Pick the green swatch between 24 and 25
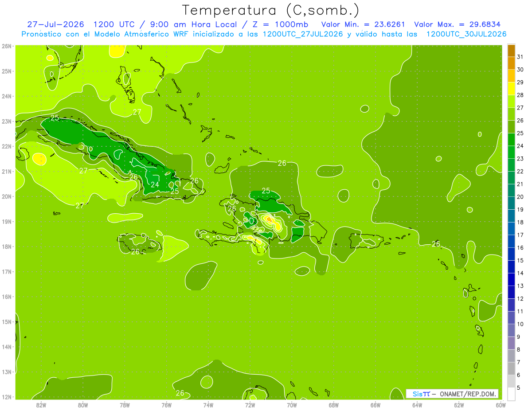The width and height of the screenshot is (532, 411). coord(511,140)
